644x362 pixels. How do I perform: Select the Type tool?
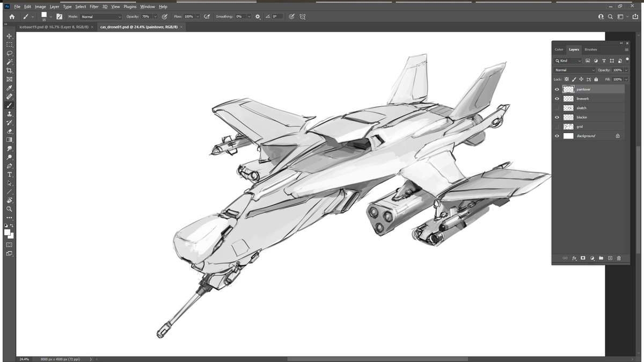coord(9,175)
